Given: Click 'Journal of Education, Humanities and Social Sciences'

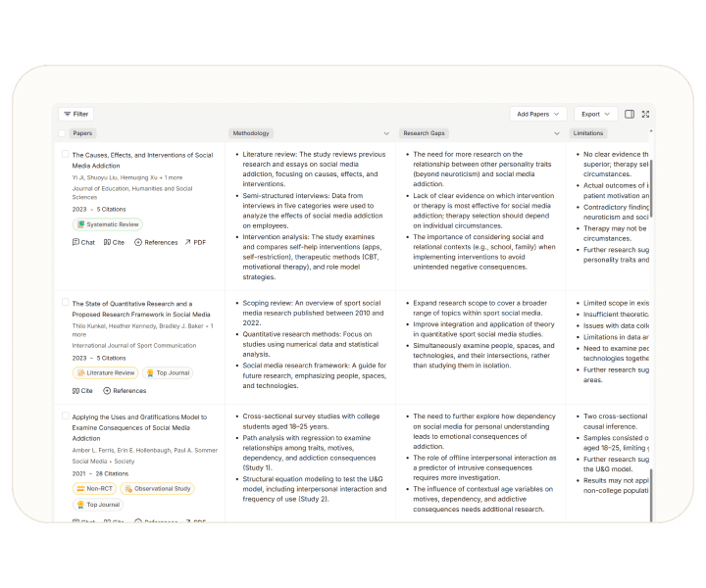Looking at the screenshot, I should pyautogui.click(x=132, y=193).
